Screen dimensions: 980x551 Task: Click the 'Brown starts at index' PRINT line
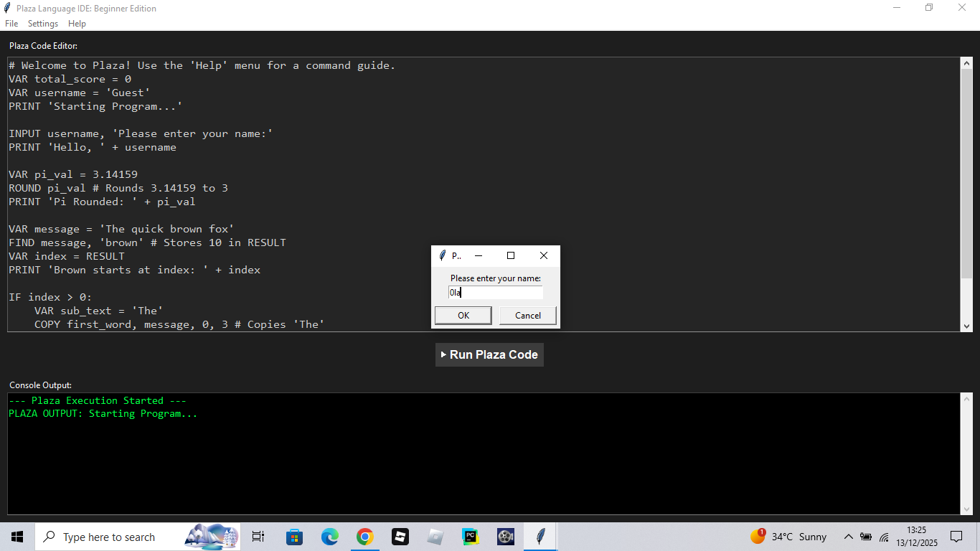(134, 270)
